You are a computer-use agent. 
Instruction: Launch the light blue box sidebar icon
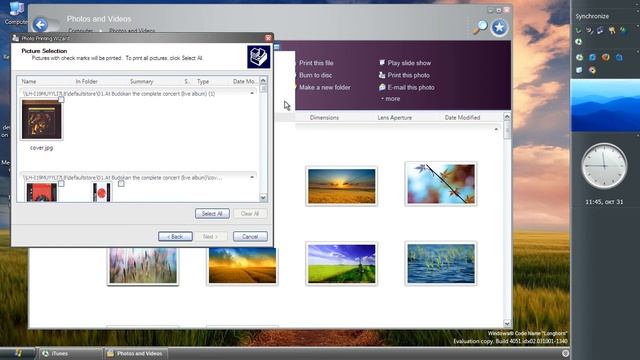pos(579,70)
